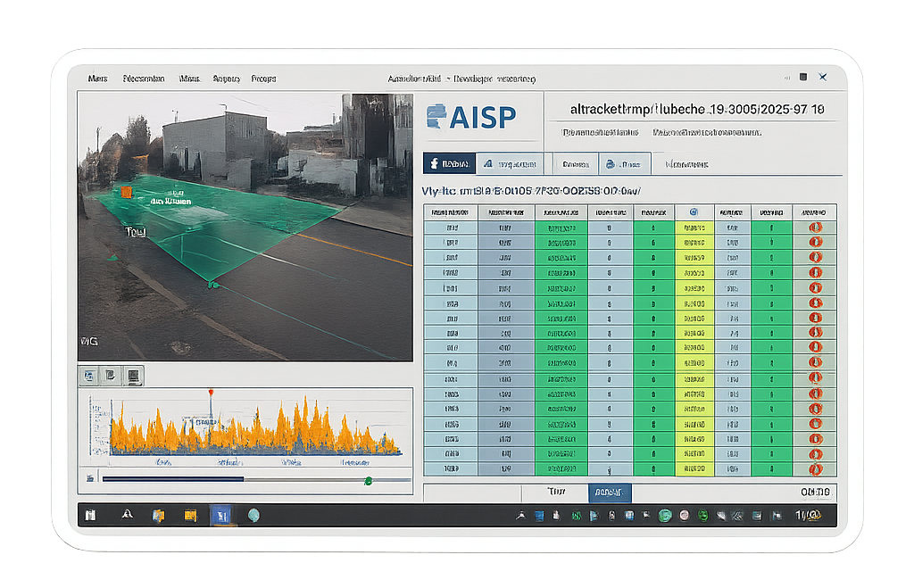Open the leftmost menu in the menu bar

[x=98, y=79]
